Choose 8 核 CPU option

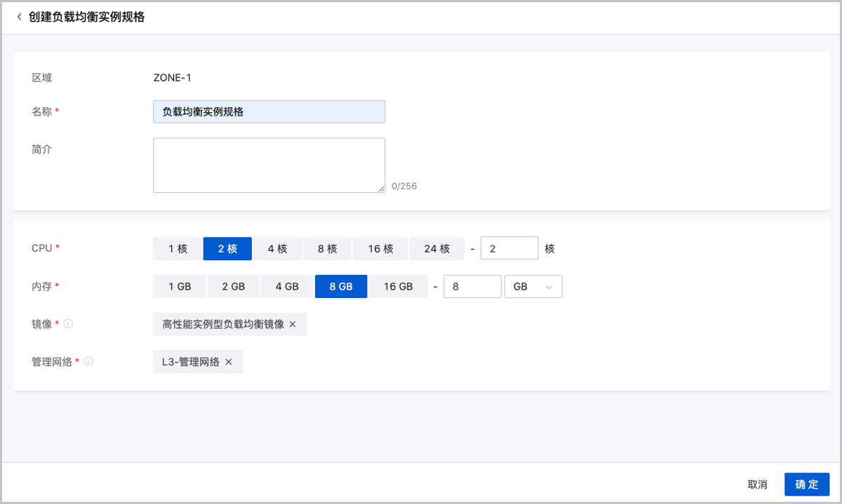coord(327,249)
